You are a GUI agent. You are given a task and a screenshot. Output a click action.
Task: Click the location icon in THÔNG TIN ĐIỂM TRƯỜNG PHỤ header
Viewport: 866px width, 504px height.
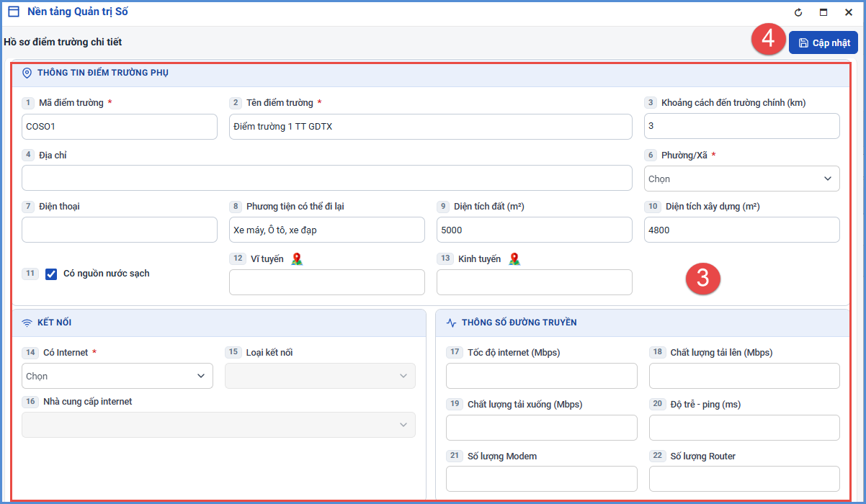pos(27,73)
